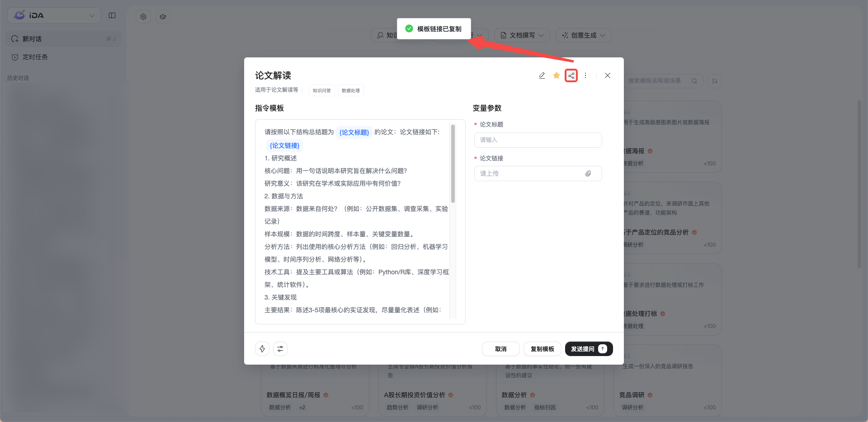Open the three-dot more options menu
The width and height of the screenshot is (868, 422).
585,75
